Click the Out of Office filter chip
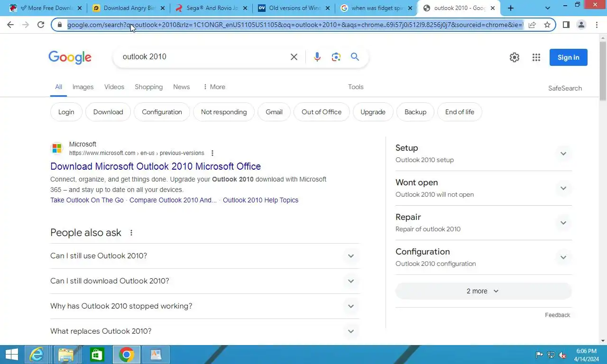Screen dimensions: 607x364 click(x=322, y=112)
